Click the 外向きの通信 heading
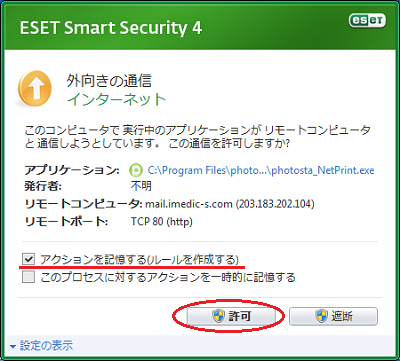The image size is (400, 361). pos(108,81)
